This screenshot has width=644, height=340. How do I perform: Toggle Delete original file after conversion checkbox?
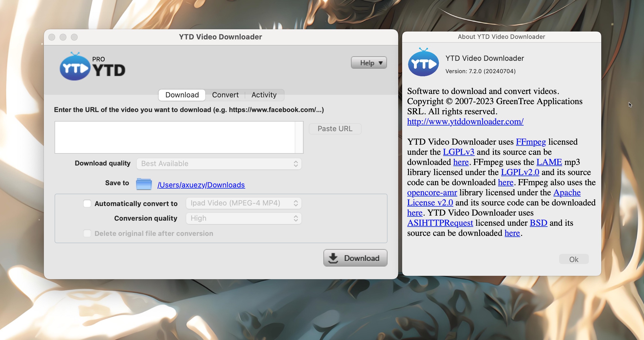click(x=87, y=233)
